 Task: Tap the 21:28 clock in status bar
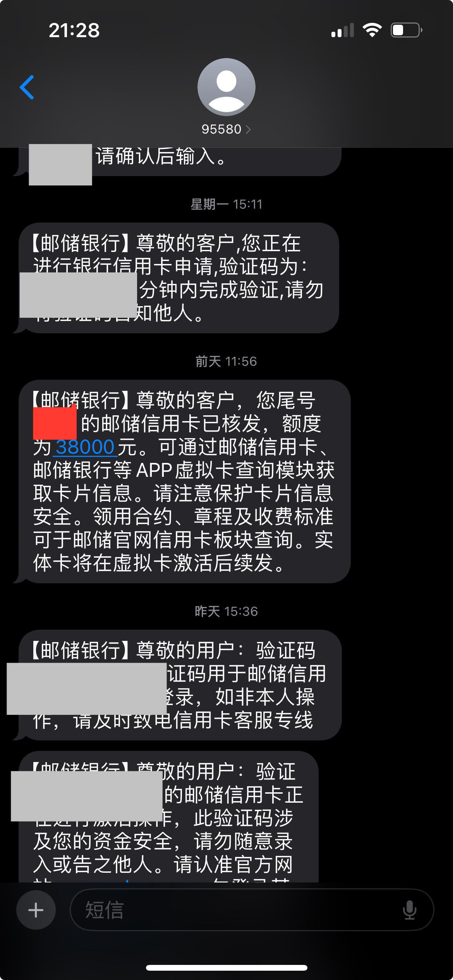pyautogui.click(x=74, y=30)
